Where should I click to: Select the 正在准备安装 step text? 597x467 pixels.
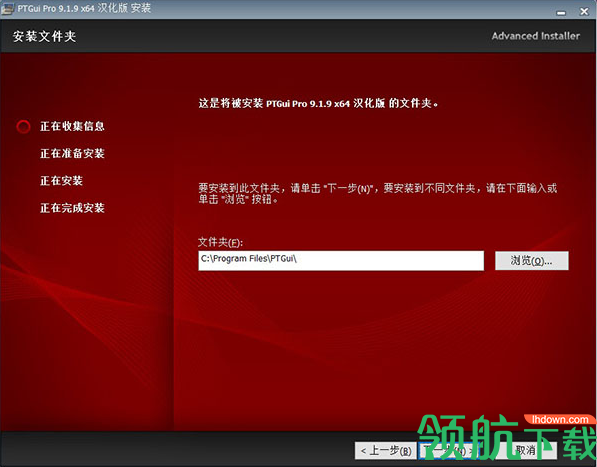[x=72, y=153]
